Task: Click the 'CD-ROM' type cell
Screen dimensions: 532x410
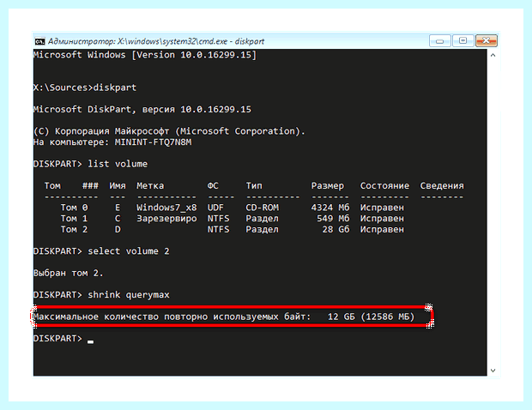Action: [263, 208]
